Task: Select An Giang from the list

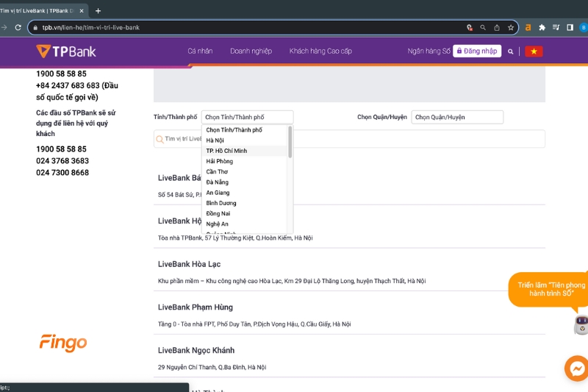Action: (x=245, y=193)
